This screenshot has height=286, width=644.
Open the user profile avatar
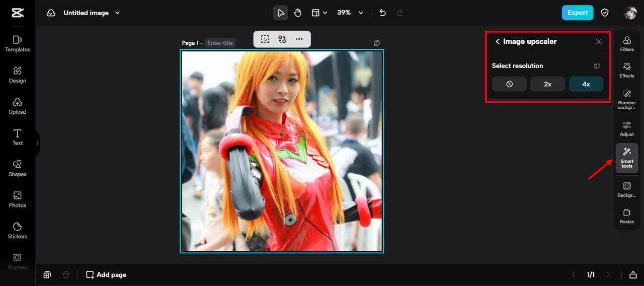pyautogui.click(x=630, y=13)
